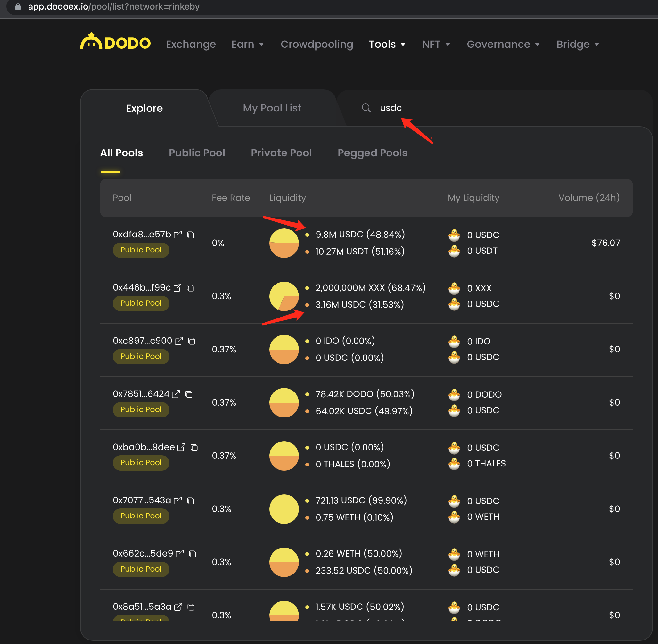Open the Crowdpooling page

(317, 44)
